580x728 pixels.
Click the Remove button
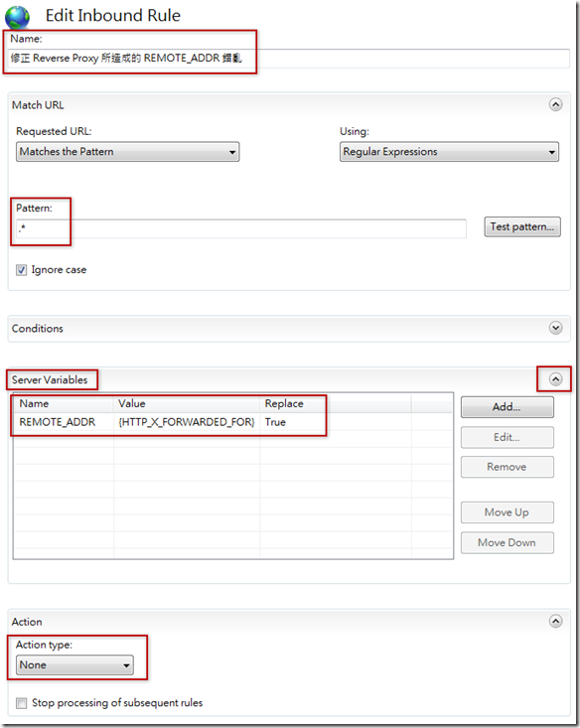pyautogui.click(x=507, y=467)
